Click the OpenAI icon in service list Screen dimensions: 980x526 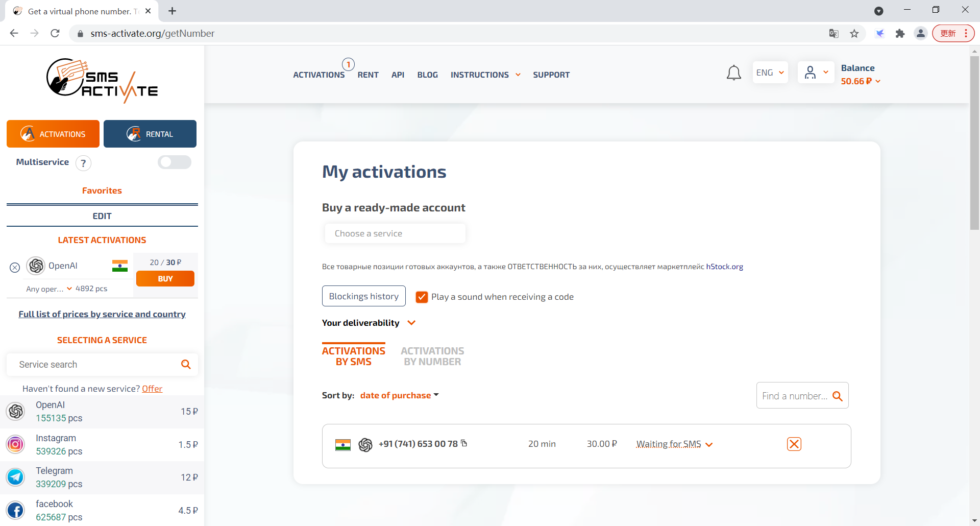click(16, 411)
